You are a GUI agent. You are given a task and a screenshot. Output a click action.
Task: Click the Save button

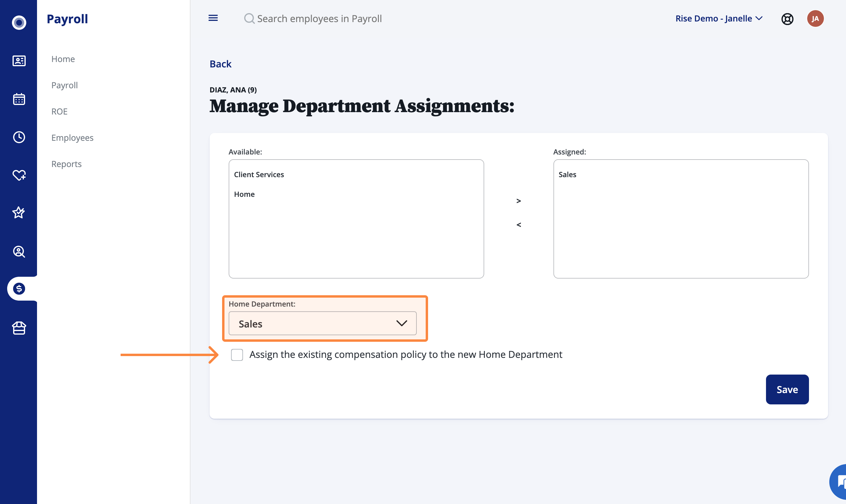(x=787, y=389)
